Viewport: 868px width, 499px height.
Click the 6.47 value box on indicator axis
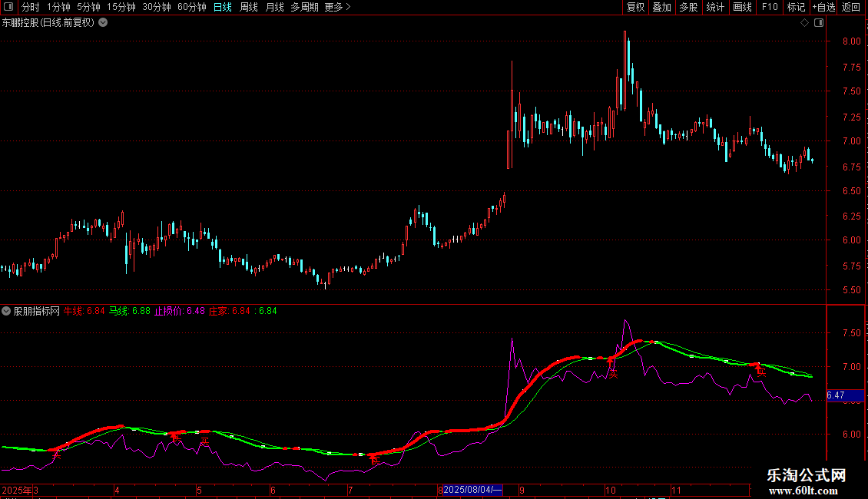[845, 395]
